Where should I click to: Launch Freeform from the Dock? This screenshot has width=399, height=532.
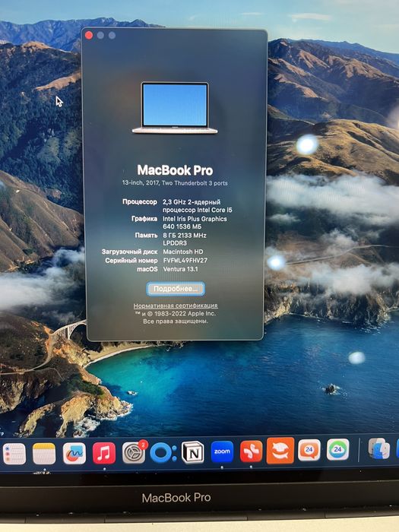coord(74,454)
